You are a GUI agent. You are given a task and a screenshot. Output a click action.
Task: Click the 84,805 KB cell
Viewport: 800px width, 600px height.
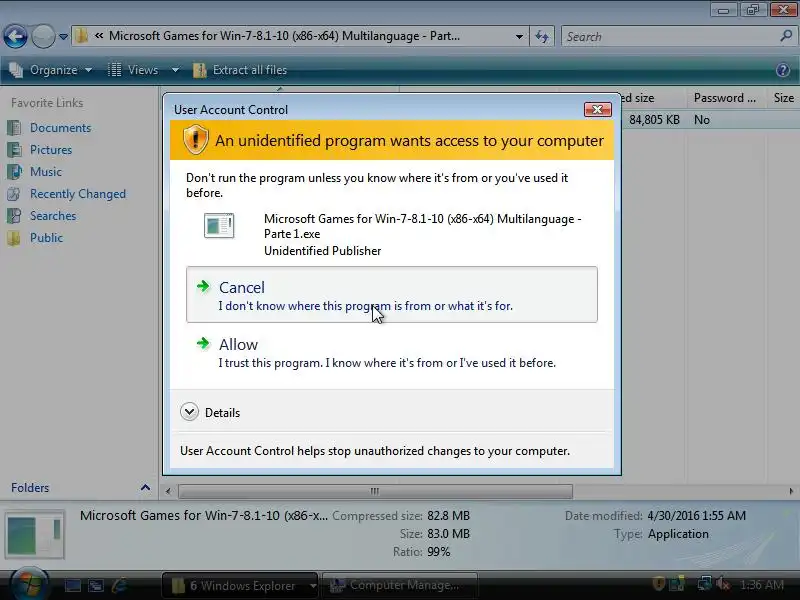pos(654,119)
